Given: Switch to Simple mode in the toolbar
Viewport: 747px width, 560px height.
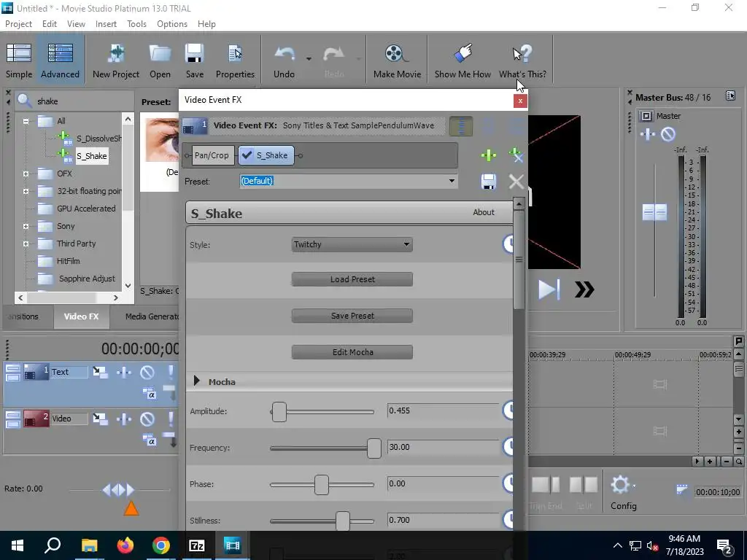Looking at the screenshot, I should click(x=19, y=60).
